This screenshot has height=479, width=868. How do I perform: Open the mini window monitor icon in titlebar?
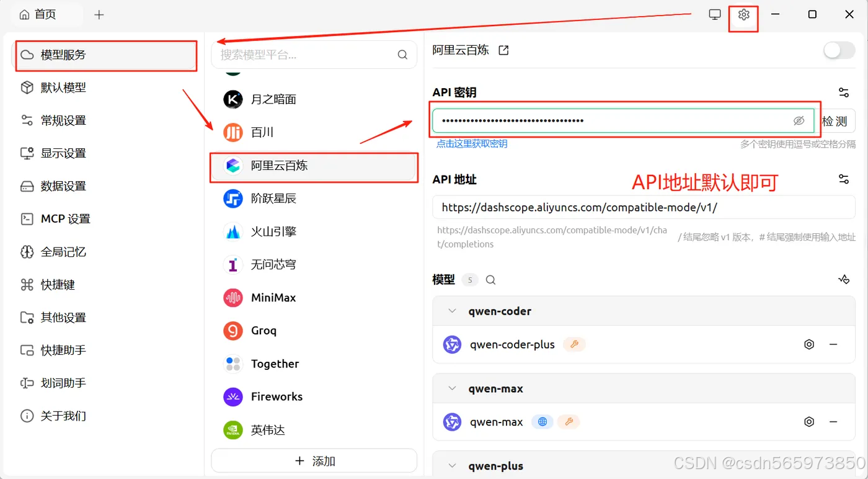pos(714,13)
